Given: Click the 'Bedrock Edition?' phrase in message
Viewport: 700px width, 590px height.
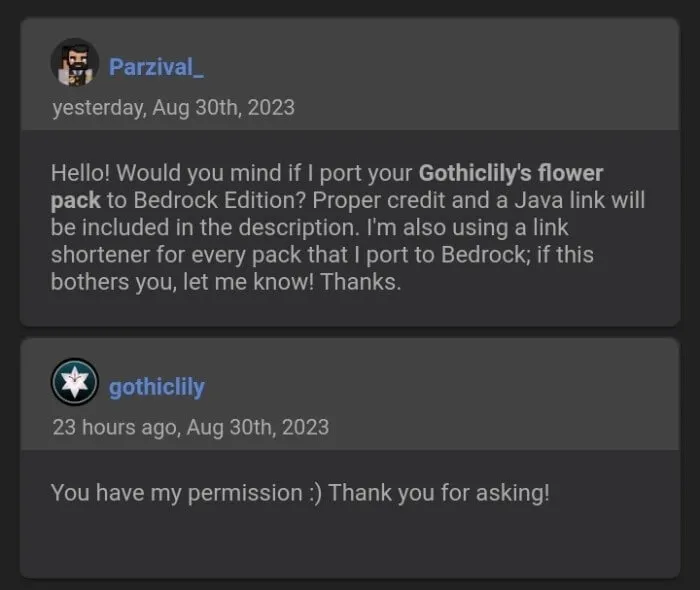Looking at the screenshot, I should pyautogui.click(x=219, y=200).
